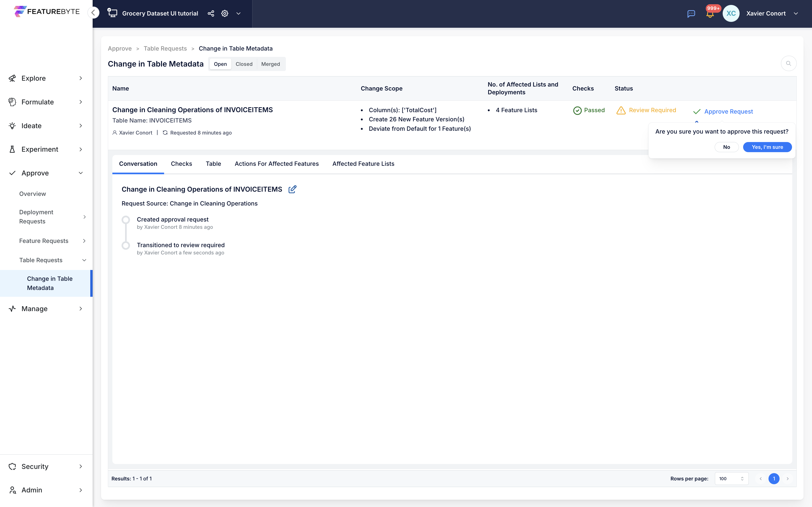Expand the Manage menu chevron

(81, 309)
